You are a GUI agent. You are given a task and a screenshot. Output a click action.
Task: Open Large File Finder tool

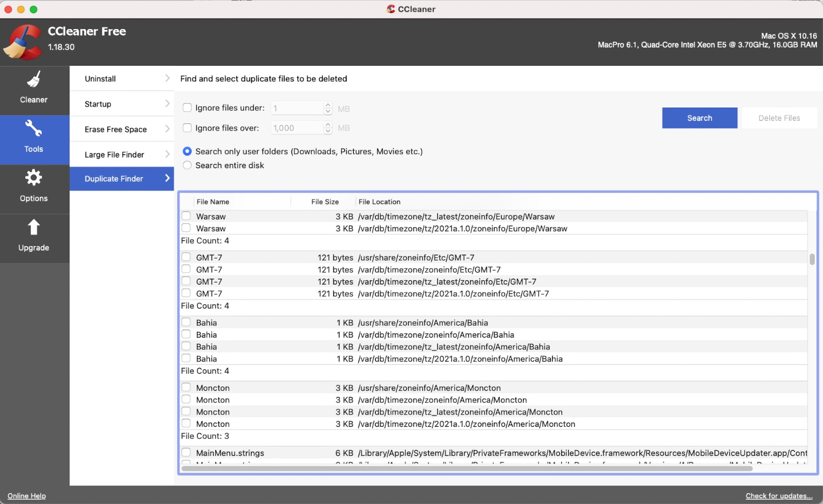pyautogui.click(x=122, y=154)
